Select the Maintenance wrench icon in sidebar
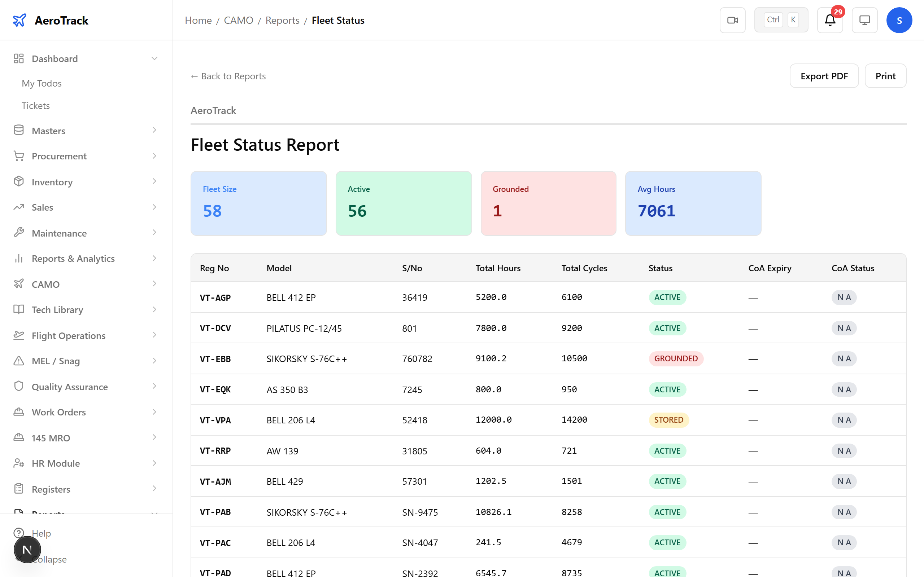The width and height of the screenshot is (924, 577). 19,232
